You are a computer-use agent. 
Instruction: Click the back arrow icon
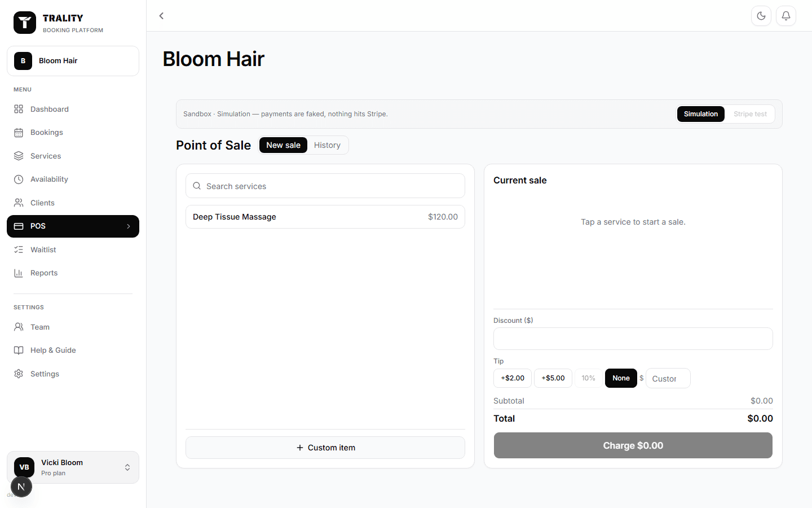pyautogui.click(x=161, y=16)
